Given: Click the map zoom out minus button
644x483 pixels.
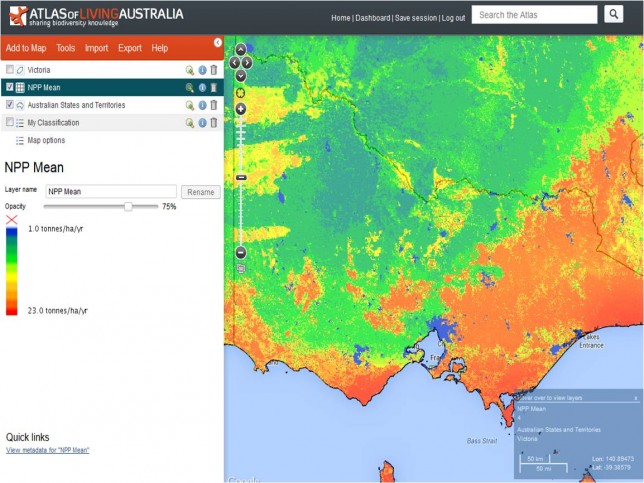Looking at the screenshot, I should click(x=240, y=252).
